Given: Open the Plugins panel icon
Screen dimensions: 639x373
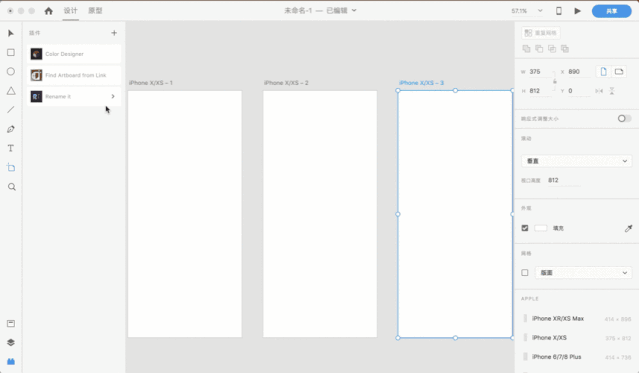Looking at the screenshot, I should point(11,362).
